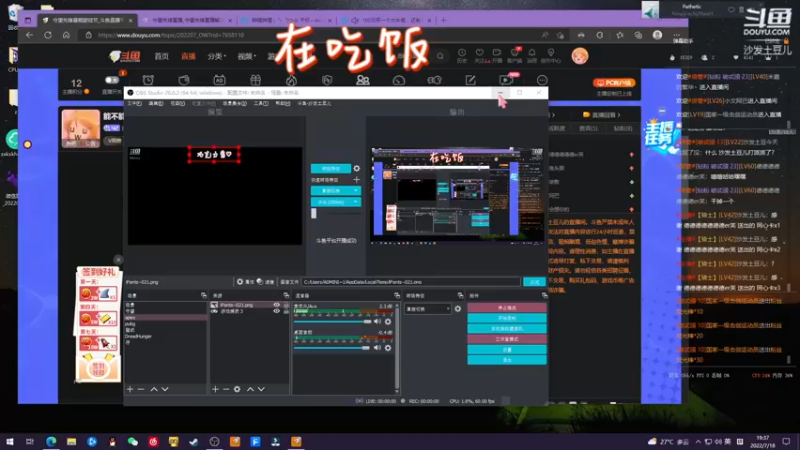Mute the desktop audio channel
This screenshot has height=450, width=800.
(377, 348)
